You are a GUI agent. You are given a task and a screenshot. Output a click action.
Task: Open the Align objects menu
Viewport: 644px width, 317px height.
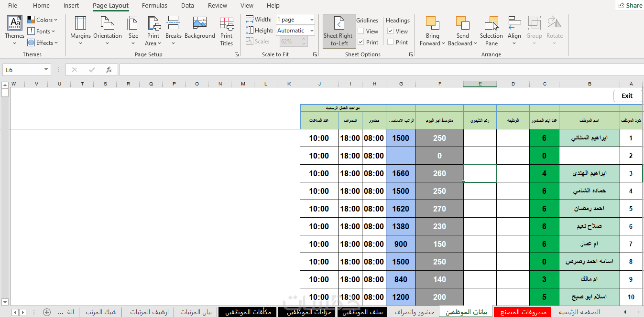coord(514,31)
